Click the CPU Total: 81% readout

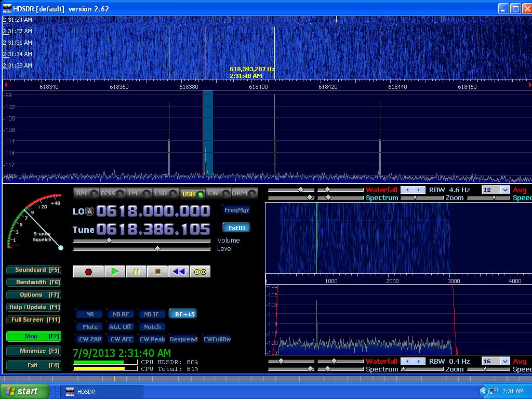170,369
